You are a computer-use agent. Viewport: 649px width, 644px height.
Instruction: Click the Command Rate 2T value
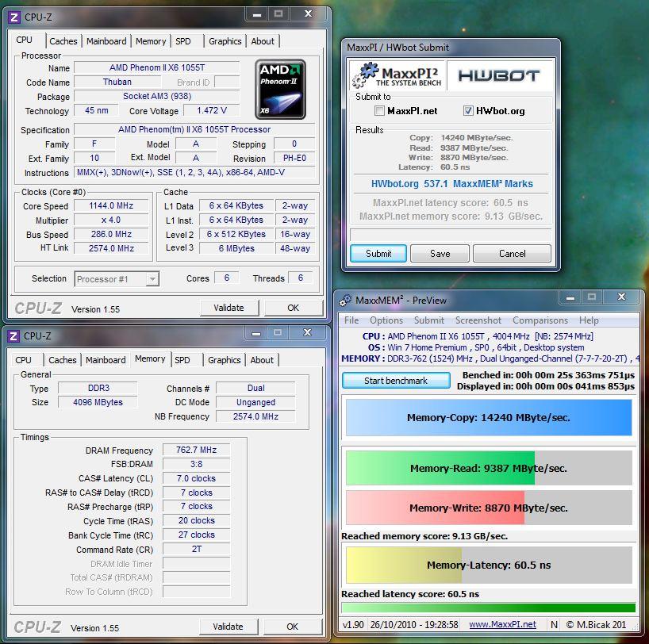pyautogui.click(x=196, y=549)
